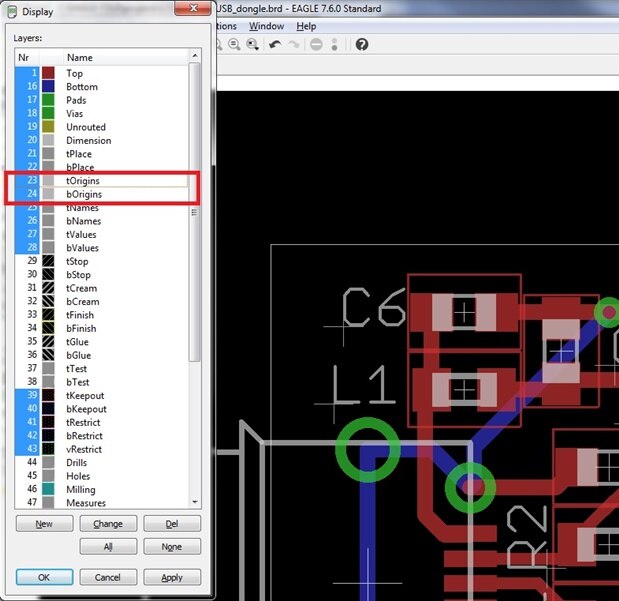Click the L1 component label on the board
Image resolution: width=619 pixels, height=601 pixels.
point(363,385)
